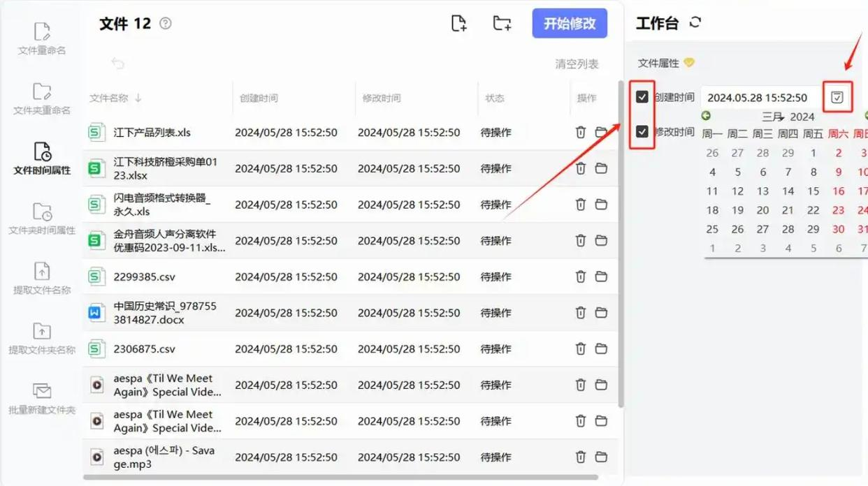Open the calendar picker button beside the date field
The image size is (868, 486).
(837, 97)
